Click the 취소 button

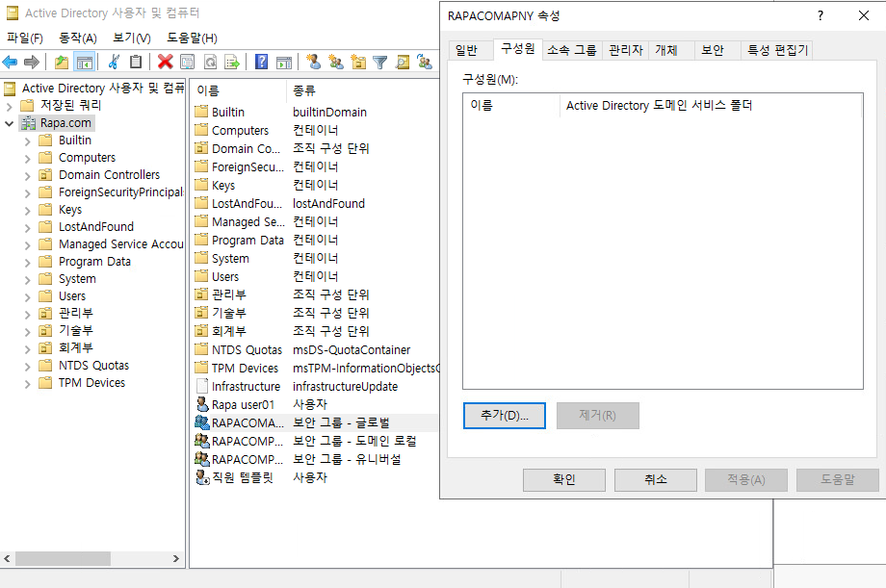point(656,479)
